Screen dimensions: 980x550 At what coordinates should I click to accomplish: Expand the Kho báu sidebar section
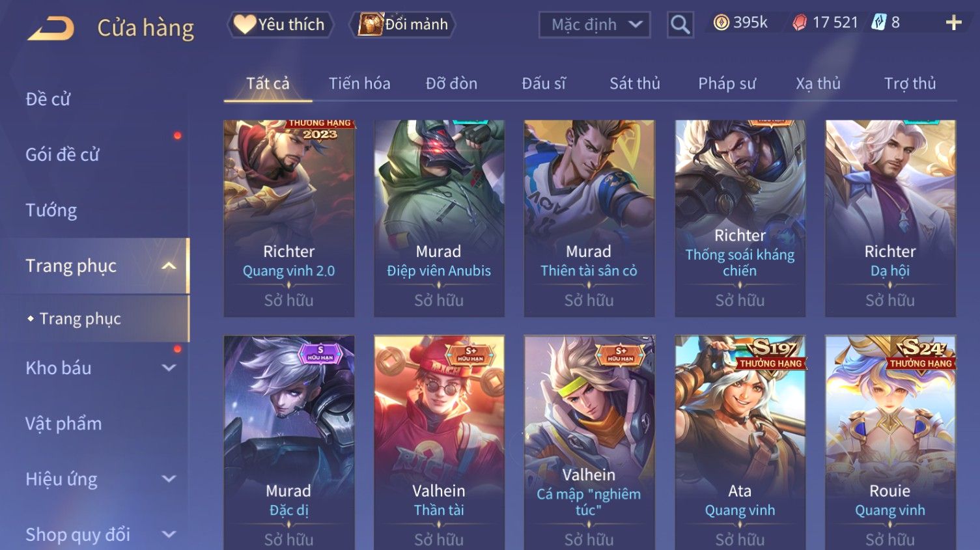169,368
